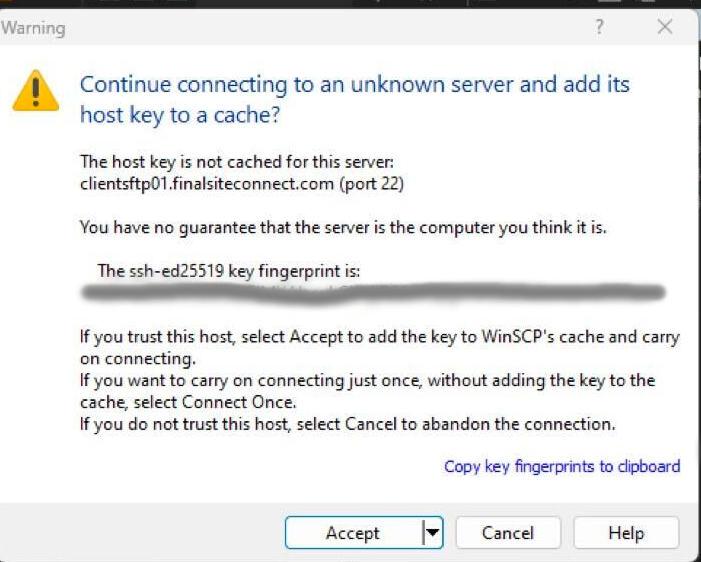Expand the Accept button dropdown arrow
The image size is (701, 562).
[x=432, y=533]
